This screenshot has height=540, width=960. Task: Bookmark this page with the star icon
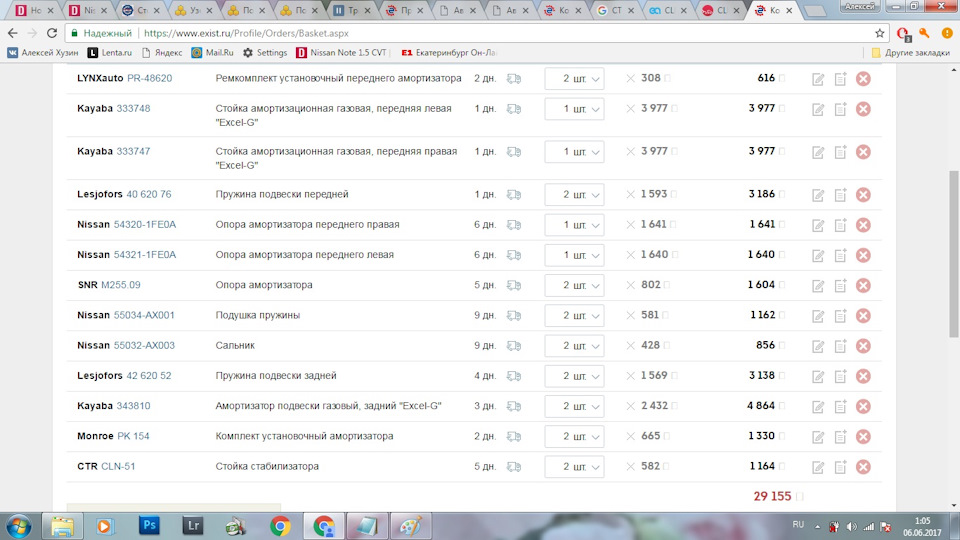point(880,33)
